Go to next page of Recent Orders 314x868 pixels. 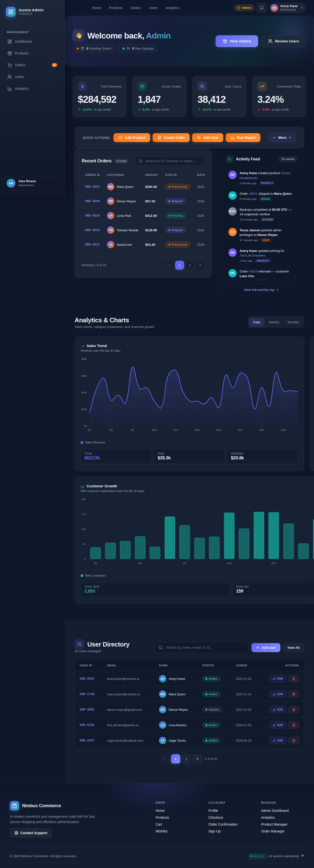click(x=200, y=265)
